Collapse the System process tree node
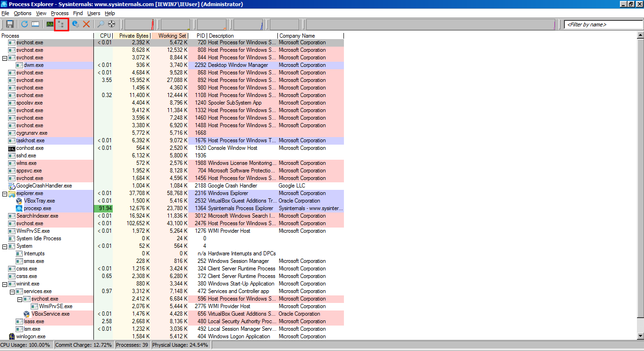This screenshot has width=644, height=351. (5, 246)
